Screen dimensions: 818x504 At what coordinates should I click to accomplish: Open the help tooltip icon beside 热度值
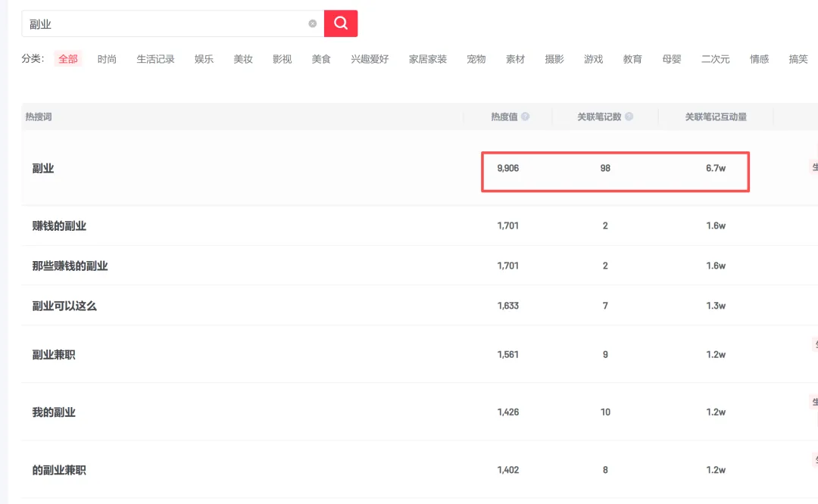click(x=526, y=117)
